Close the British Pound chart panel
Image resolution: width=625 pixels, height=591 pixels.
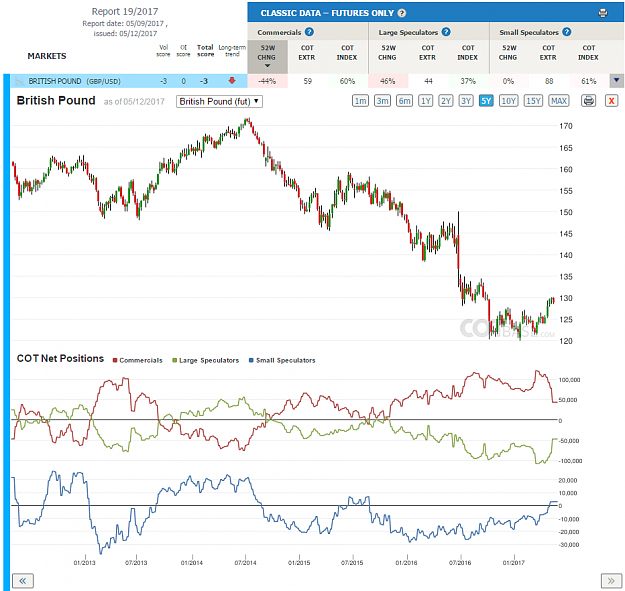pos(611,101)
